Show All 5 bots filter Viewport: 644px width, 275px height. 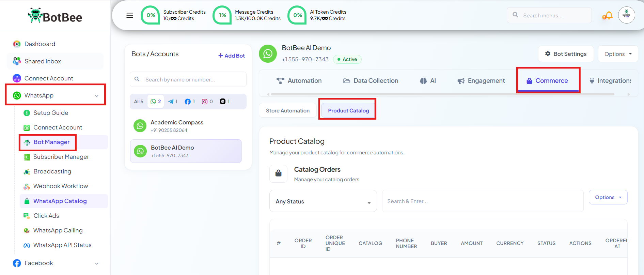click(139, 102)
